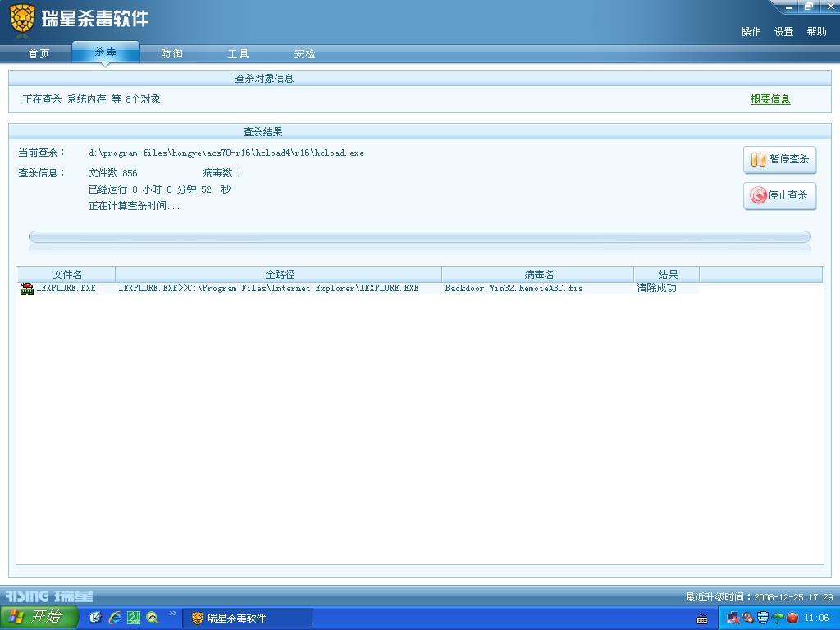This screenshot has width=840, height=630.
Task: Sort by 文件名 column header
Action: tap(67, 274)
